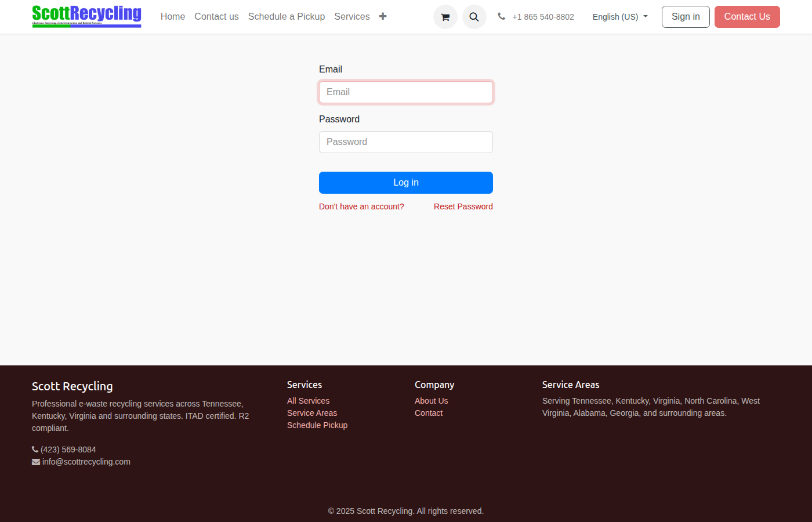Click the Service Areas footer heading
This screenshot has width=812, height=522.
coord(571,385)
